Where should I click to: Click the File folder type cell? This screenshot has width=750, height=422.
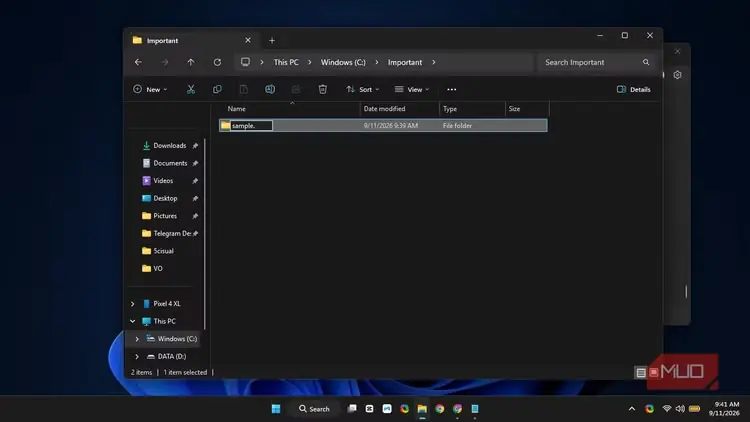tap(457, 126)
